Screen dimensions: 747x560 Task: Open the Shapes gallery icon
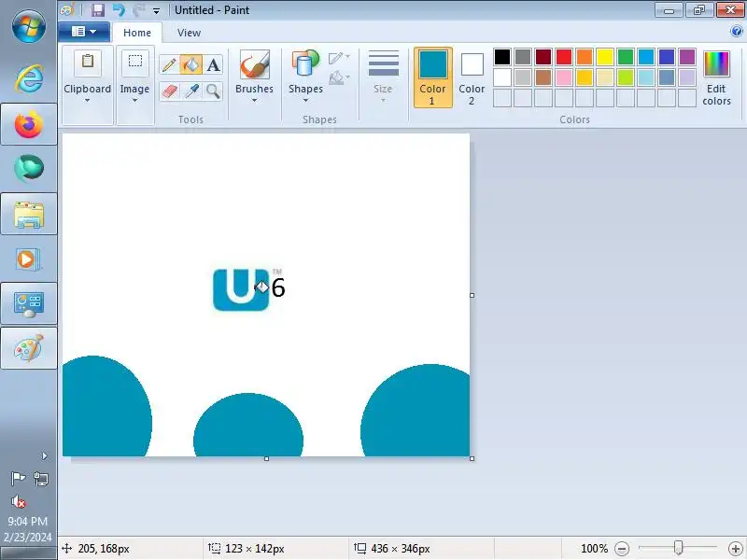[305, 64]
